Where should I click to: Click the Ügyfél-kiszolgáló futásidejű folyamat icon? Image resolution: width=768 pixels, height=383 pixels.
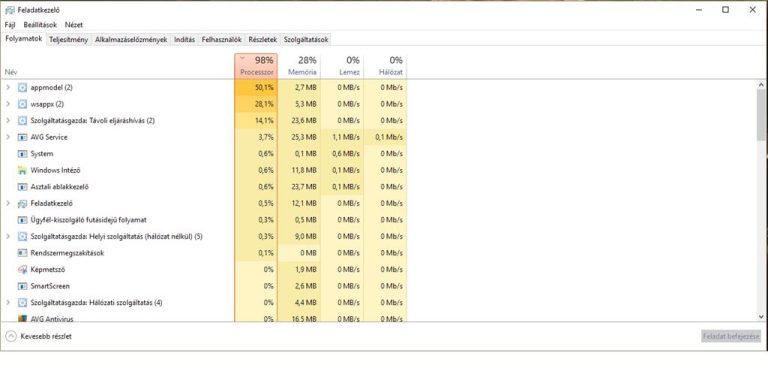22,220
